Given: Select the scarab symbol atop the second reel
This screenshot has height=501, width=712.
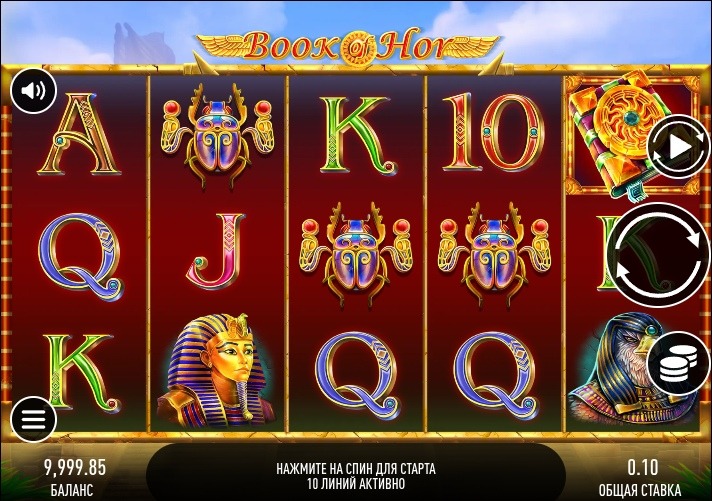Looking at the screenshot, I should pyautogui.click(x=217, y=134).
